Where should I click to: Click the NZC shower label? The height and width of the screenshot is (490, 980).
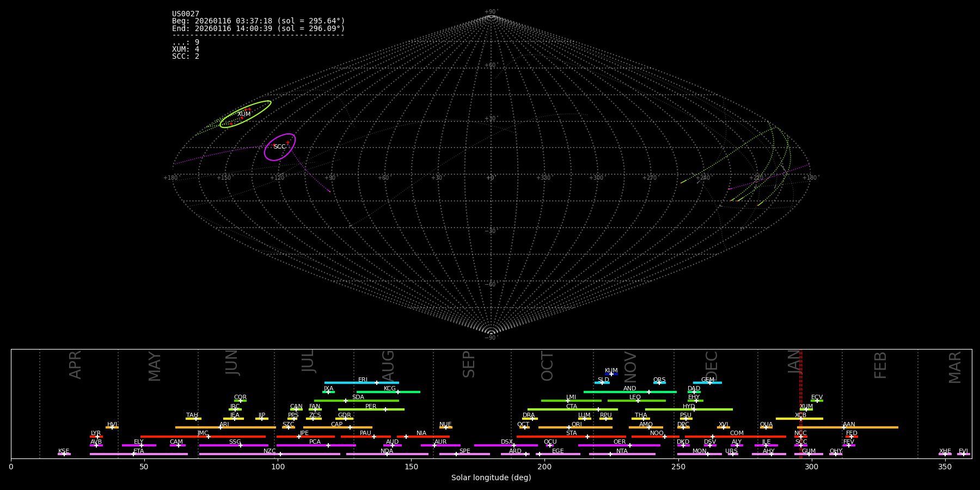pos(269,451)
